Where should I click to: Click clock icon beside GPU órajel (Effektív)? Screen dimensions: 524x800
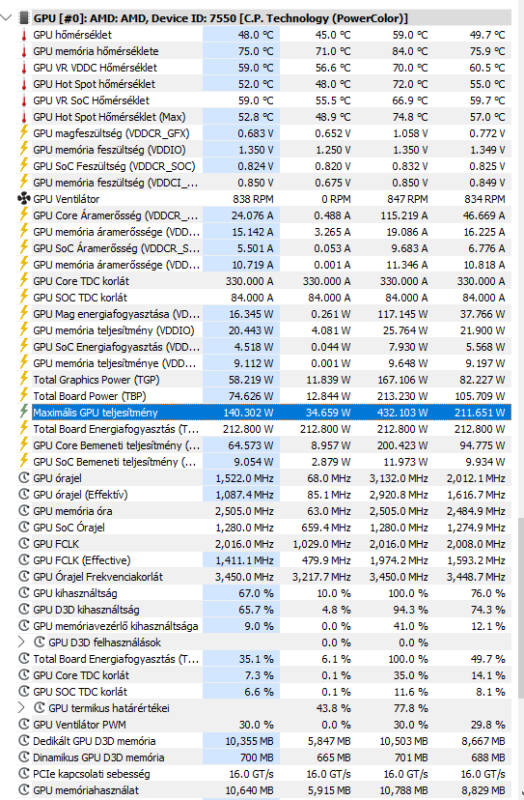23,494
